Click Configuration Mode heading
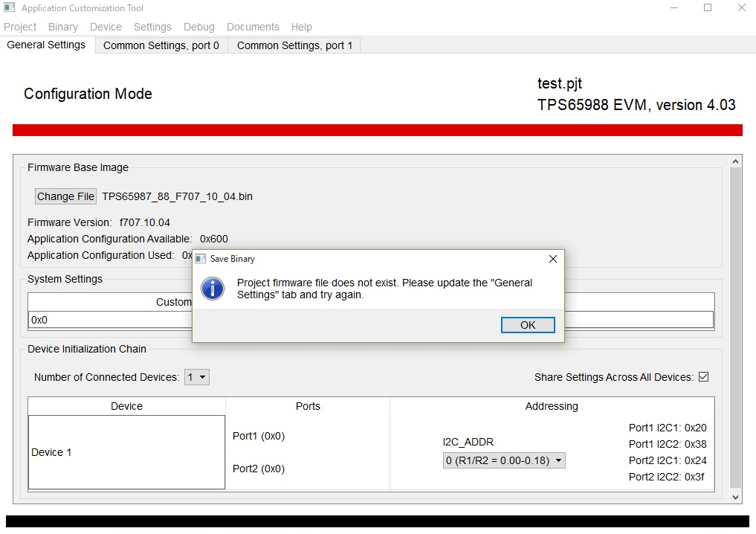Screen dimensions: 756x534 click(x=88, y=94)
